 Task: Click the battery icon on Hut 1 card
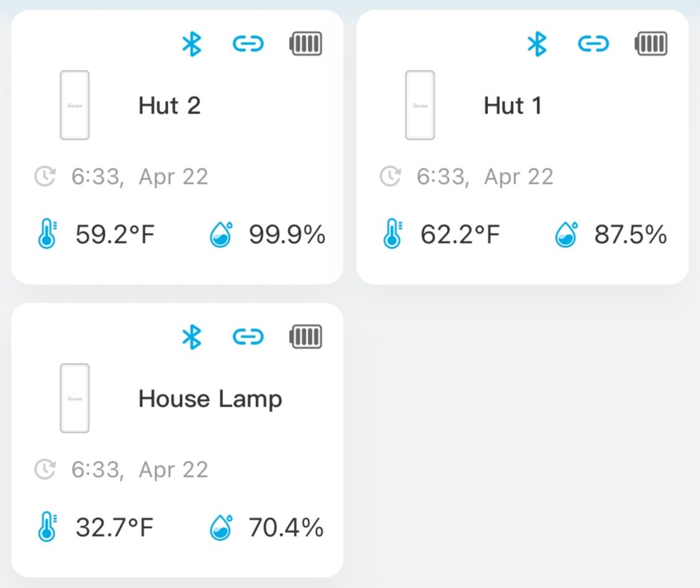pos(651,44)
